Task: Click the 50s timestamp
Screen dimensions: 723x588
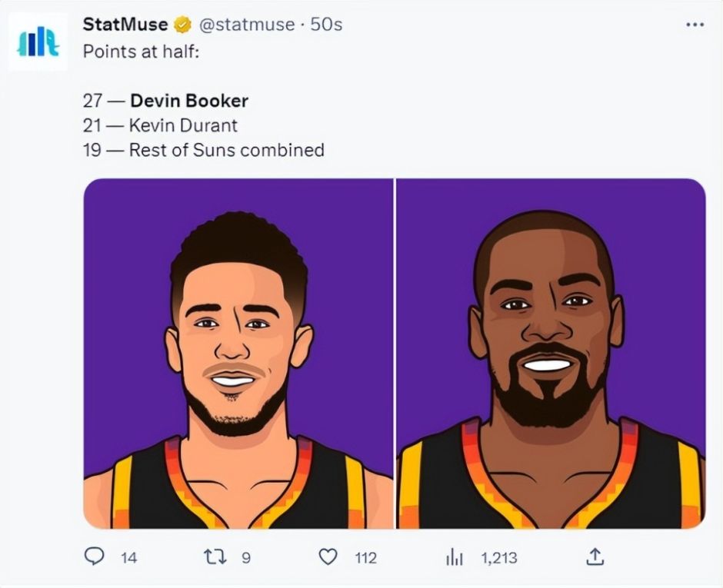Action: coord(326,25)
